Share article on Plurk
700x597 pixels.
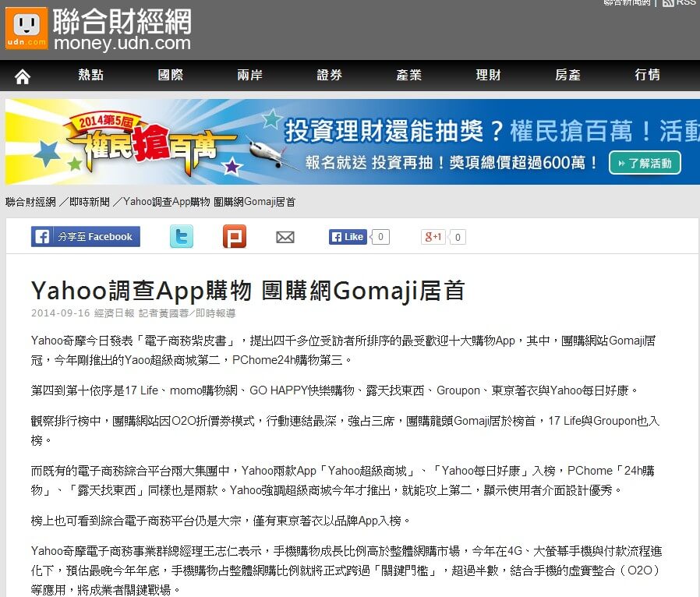[x=235, y=236]
